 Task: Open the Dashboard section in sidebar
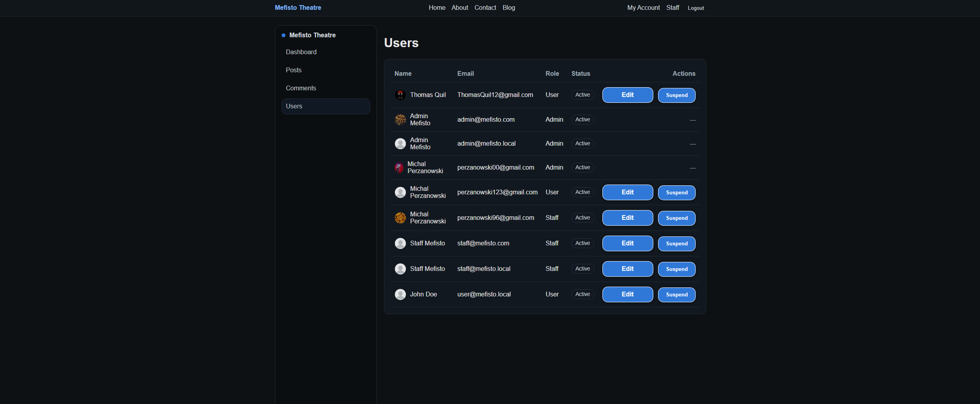pyautogui.click(x=301, y=52)
